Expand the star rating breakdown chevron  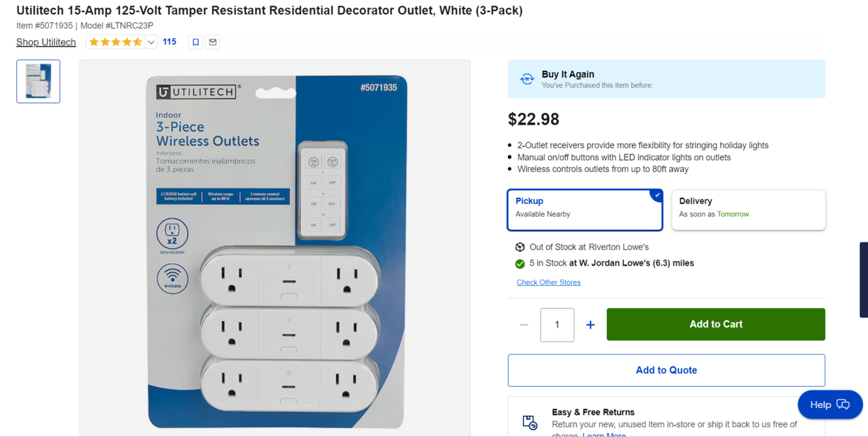point(151,42)
